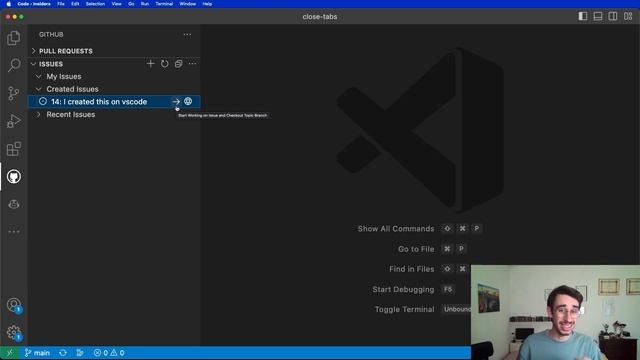The height and width of the screenshot is (360, 640).
Task: Click the Start Debugging text
Action: (x=403, y=289)
